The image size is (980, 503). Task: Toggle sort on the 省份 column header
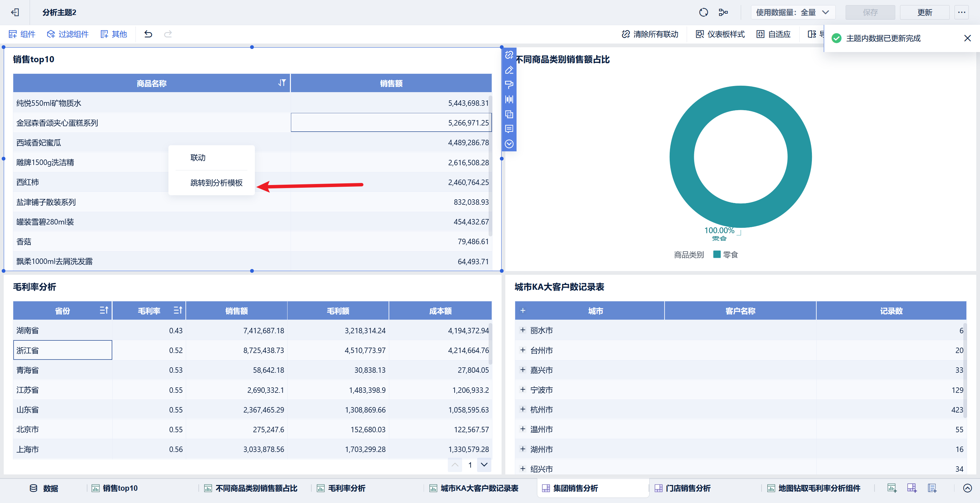104,311
